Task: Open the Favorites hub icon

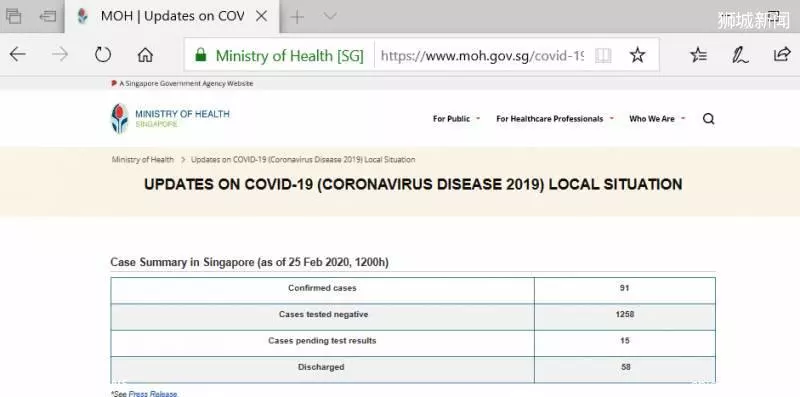Action: click(698, 55)
